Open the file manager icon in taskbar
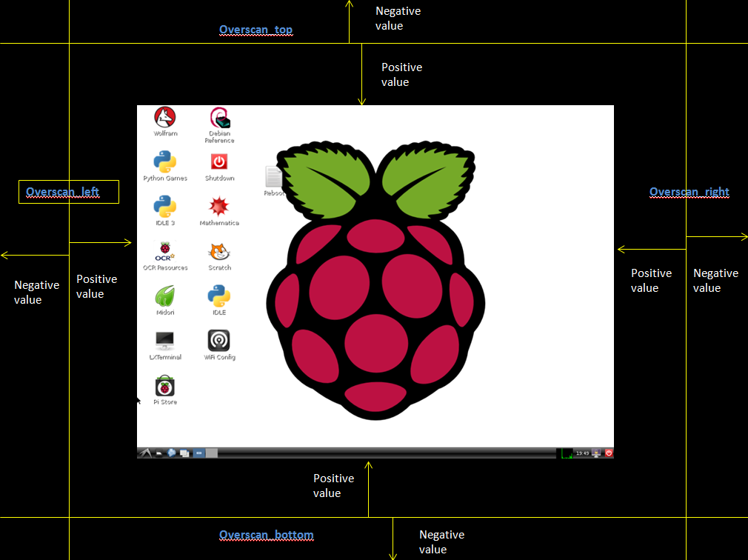 (x=159, y=453)
